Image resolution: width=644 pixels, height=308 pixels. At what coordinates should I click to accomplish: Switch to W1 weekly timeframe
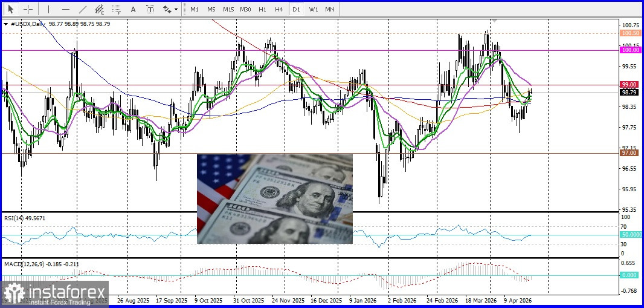pyautogui.click(x=314, y=9)
